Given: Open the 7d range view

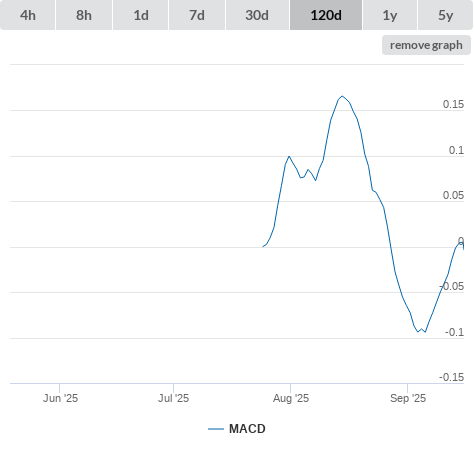Looking at the screenshot, I should coord(197,15).
